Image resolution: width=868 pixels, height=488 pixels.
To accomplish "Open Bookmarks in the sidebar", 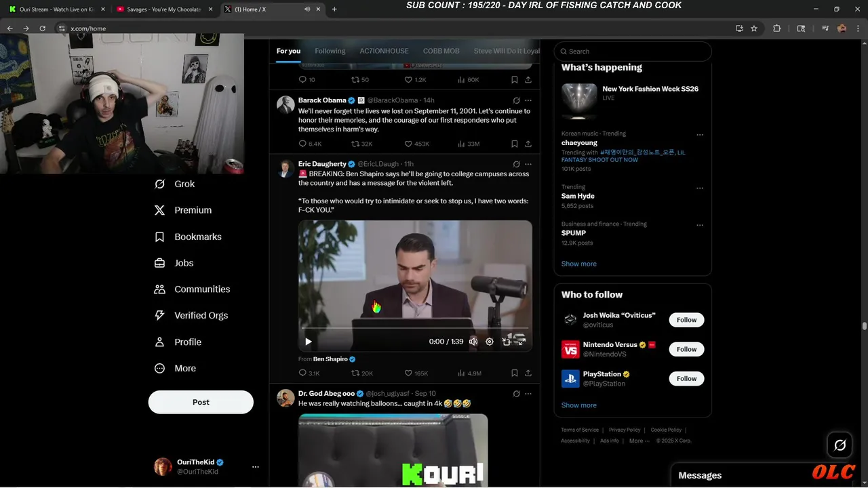I will tap(188, 237).
